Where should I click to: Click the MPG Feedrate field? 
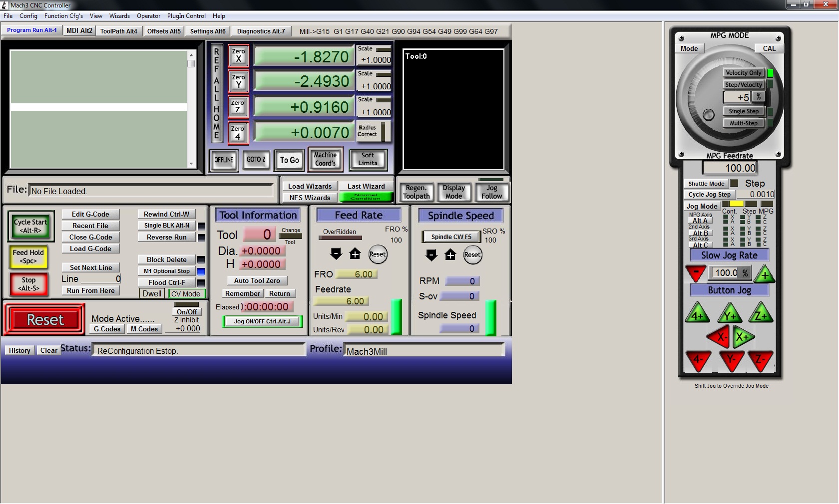730,168
